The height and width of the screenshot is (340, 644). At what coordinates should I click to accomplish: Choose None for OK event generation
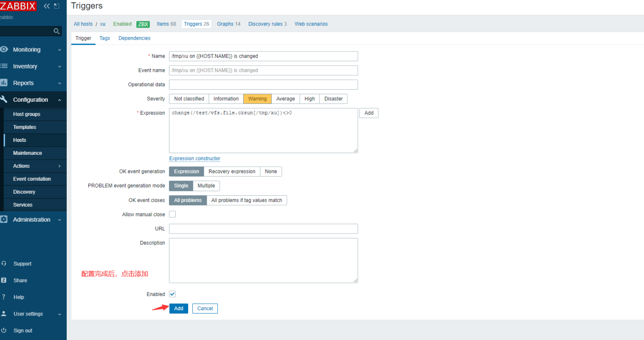271,171
